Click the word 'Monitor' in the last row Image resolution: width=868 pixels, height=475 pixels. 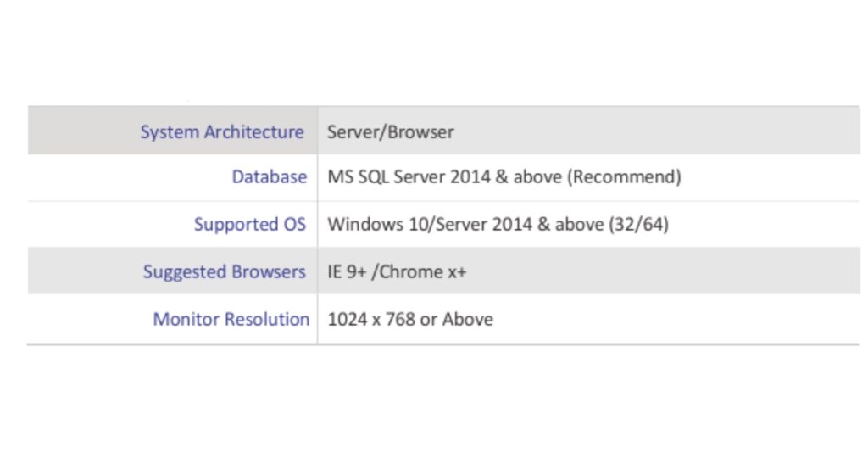[182, 320]
